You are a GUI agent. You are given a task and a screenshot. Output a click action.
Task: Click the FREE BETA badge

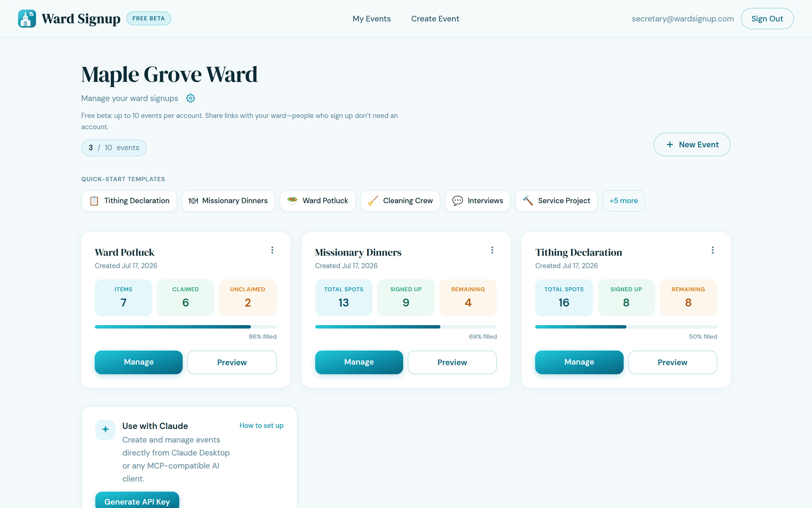pos(149,18)
